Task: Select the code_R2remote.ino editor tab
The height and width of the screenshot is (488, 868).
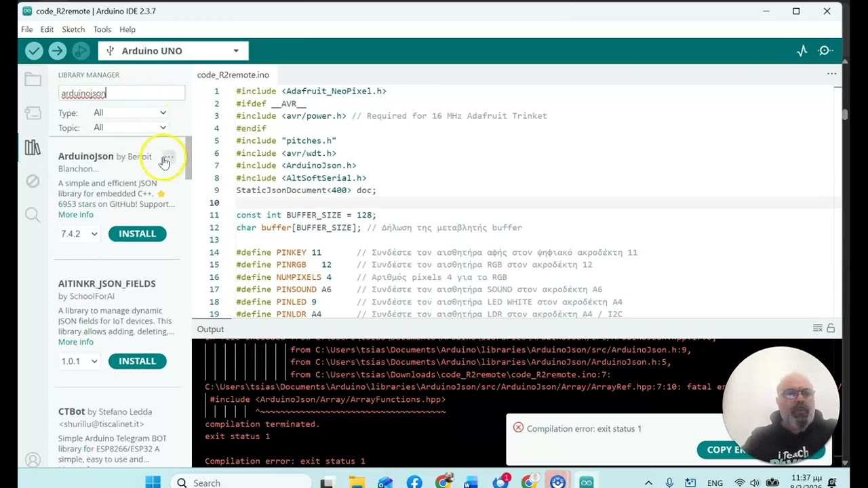Action: 233,75
